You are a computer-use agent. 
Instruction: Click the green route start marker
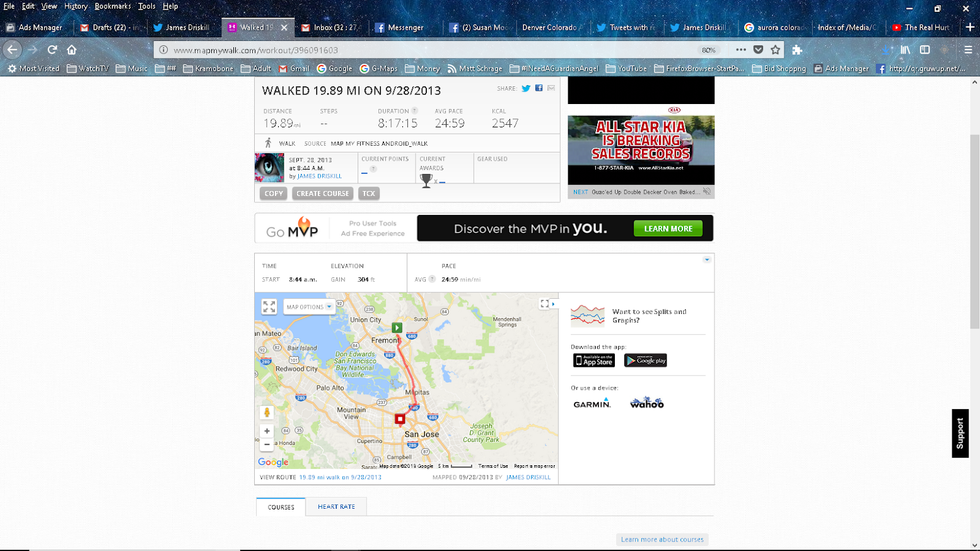397,328
